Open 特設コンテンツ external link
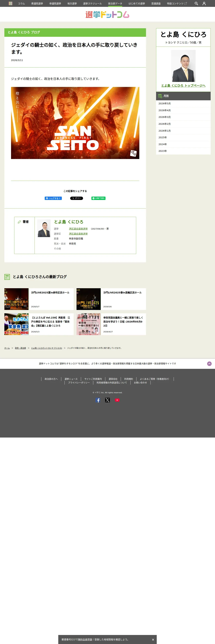The width and height of the screenshot is (215, 644). click(177, 4)
